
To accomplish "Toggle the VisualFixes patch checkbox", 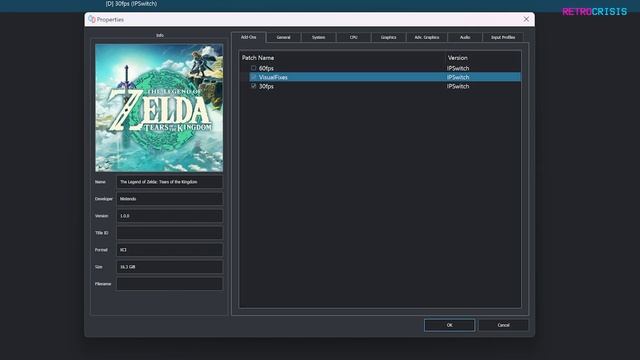I will coord(253,77).
